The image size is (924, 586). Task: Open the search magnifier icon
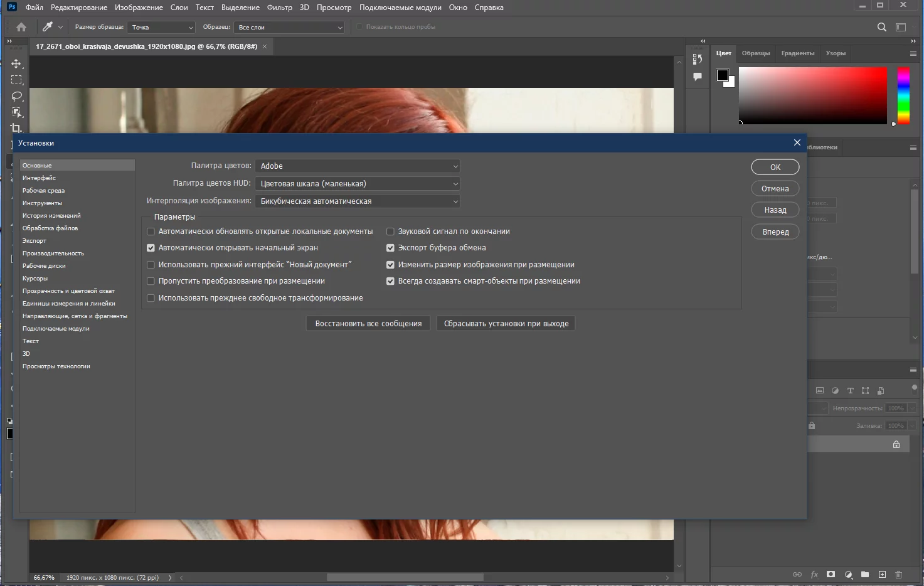pyautogui.click(x=882, y=27)
